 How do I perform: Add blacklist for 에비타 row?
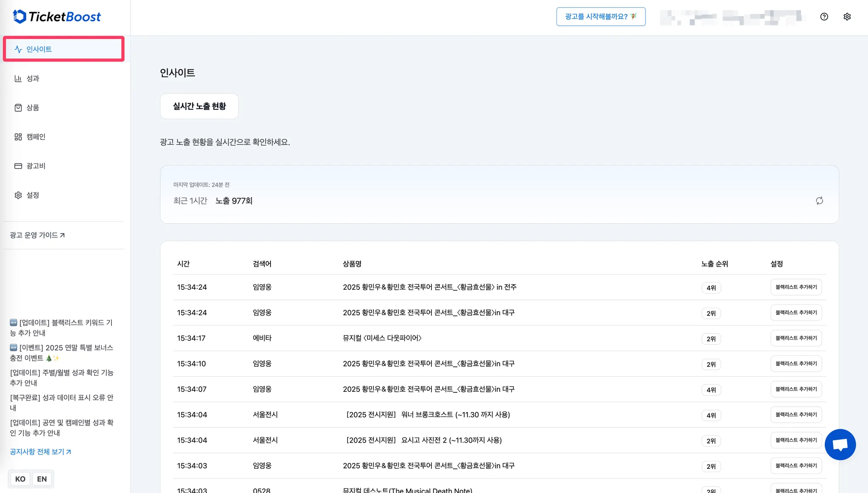coord(796,338)
